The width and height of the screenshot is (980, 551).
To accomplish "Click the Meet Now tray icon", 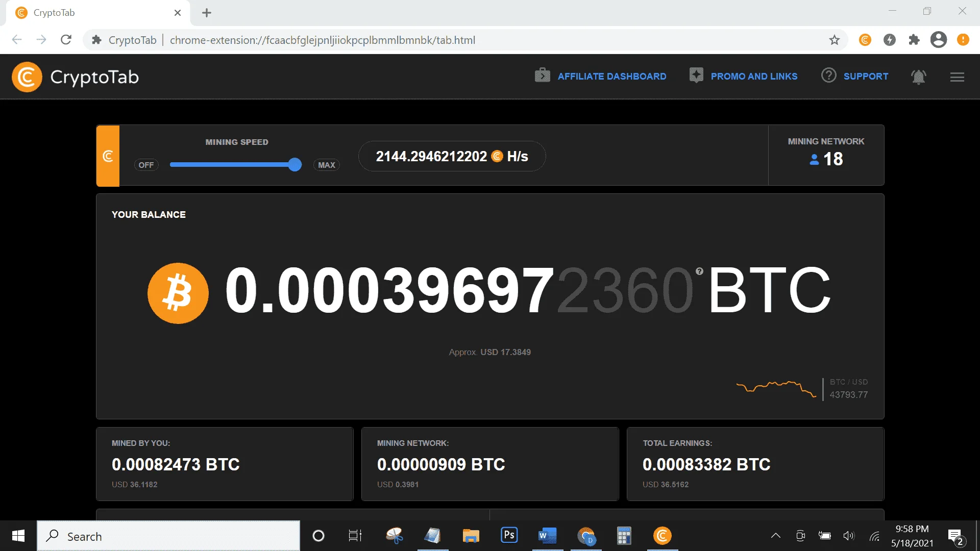I will [800, 536].
